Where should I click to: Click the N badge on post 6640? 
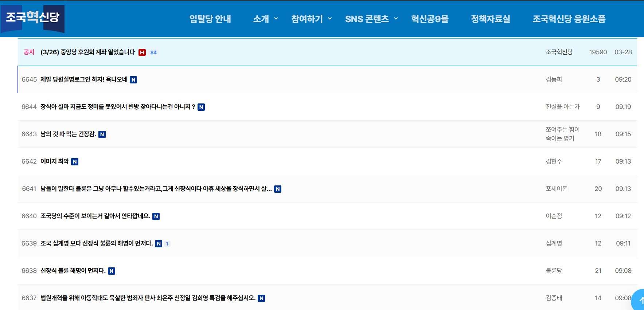pos(156,216)
